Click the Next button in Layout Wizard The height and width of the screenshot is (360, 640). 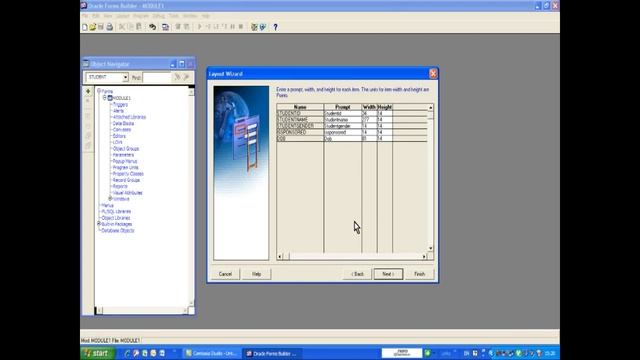[388, 274]
